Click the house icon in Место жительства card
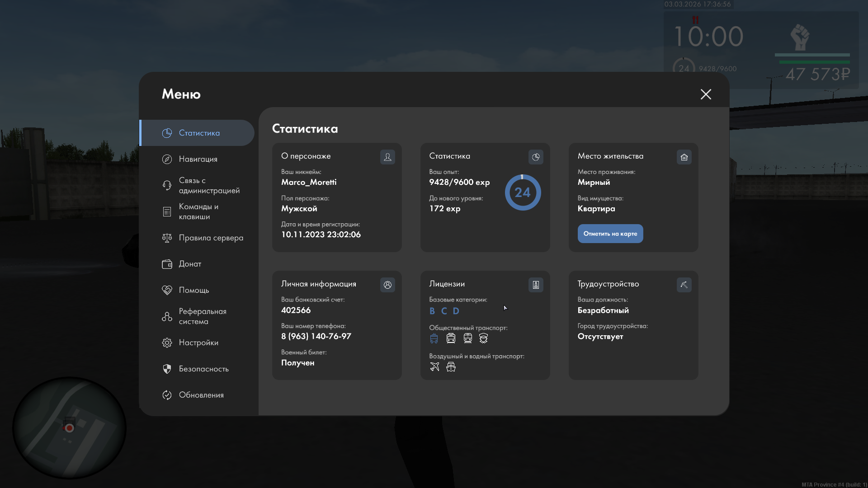 (x=684, y=157)
